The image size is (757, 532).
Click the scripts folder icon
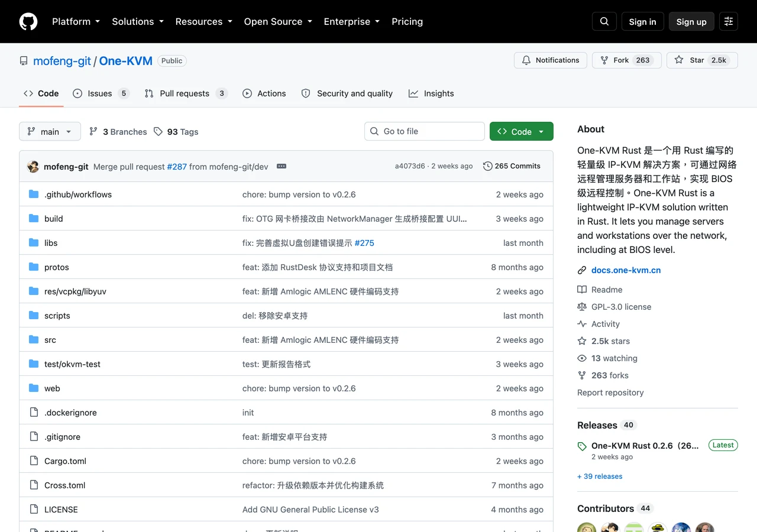[x=34, y=315]
